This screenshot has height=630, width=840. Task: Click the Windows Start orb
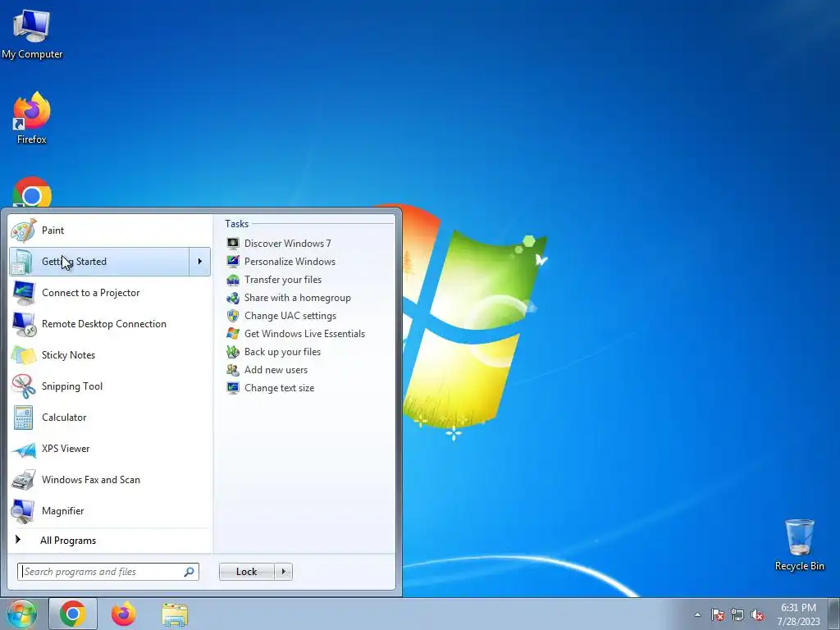(22, 614)
